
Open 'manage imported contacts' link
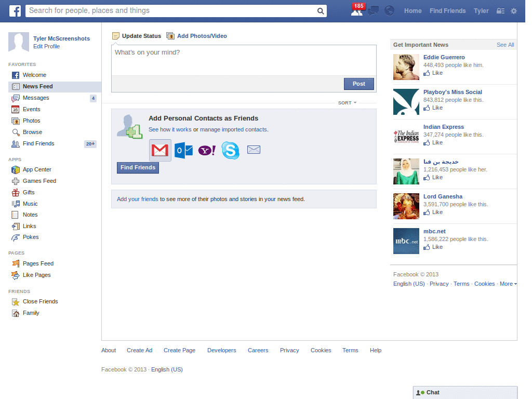[x=233, y=129]
